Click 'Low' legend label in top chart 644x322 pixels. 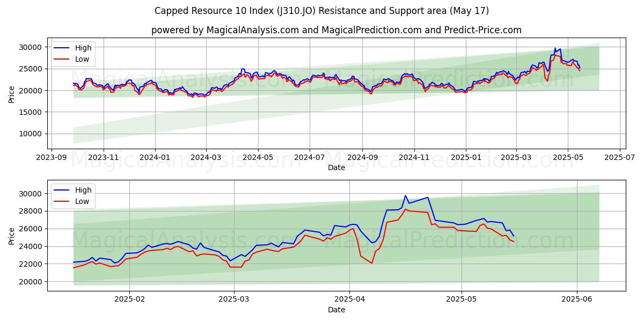pyautogui.click(x=82, y=60)
